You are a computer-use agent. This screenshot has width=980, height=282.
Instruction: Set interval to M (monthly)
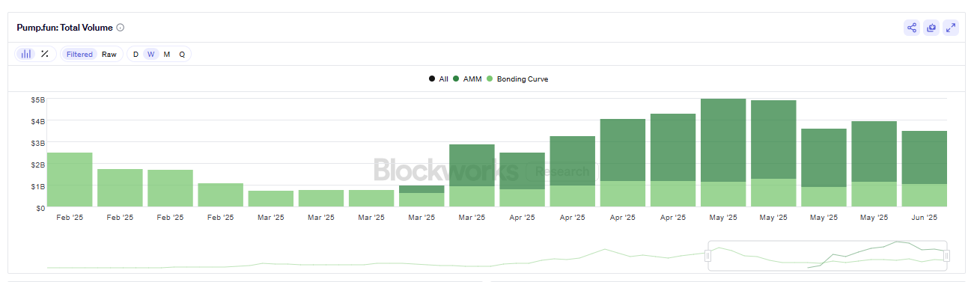166,54
